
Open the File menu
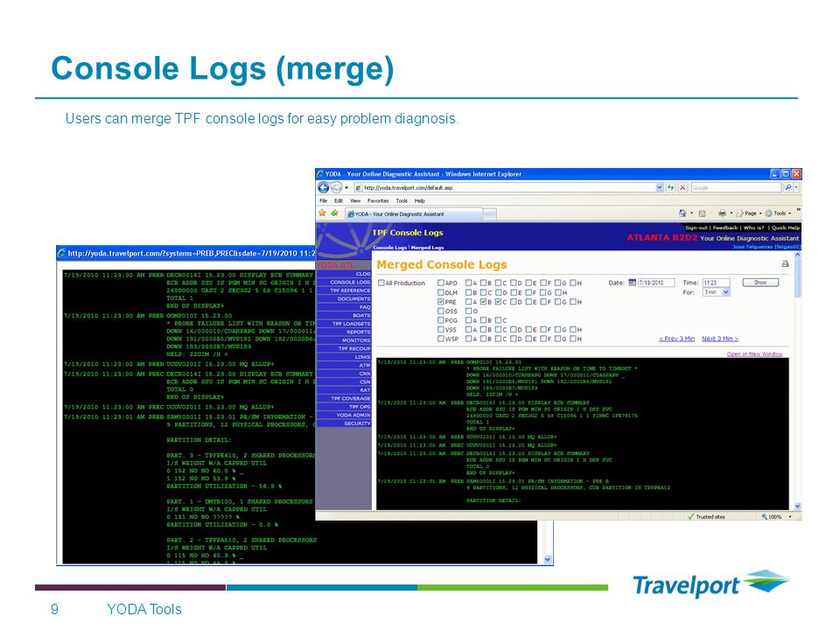[x=324, y=200]
